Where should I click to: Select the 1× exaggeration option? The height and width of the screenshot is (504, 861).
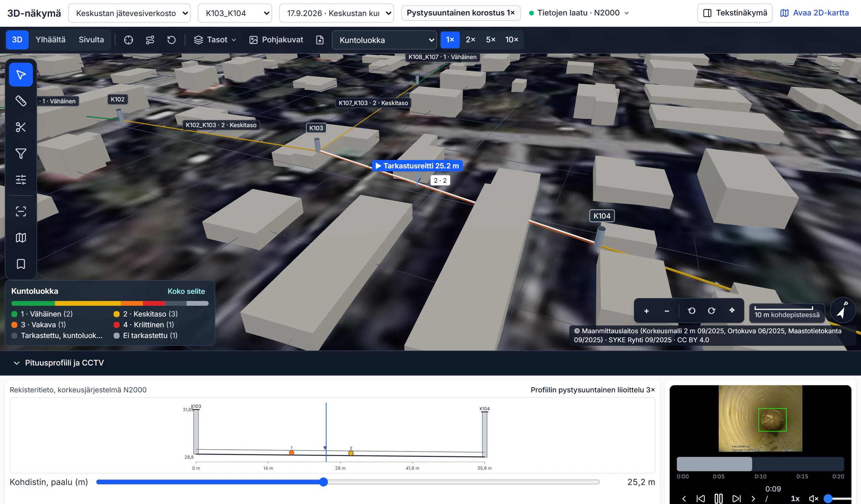click(450, 40)
